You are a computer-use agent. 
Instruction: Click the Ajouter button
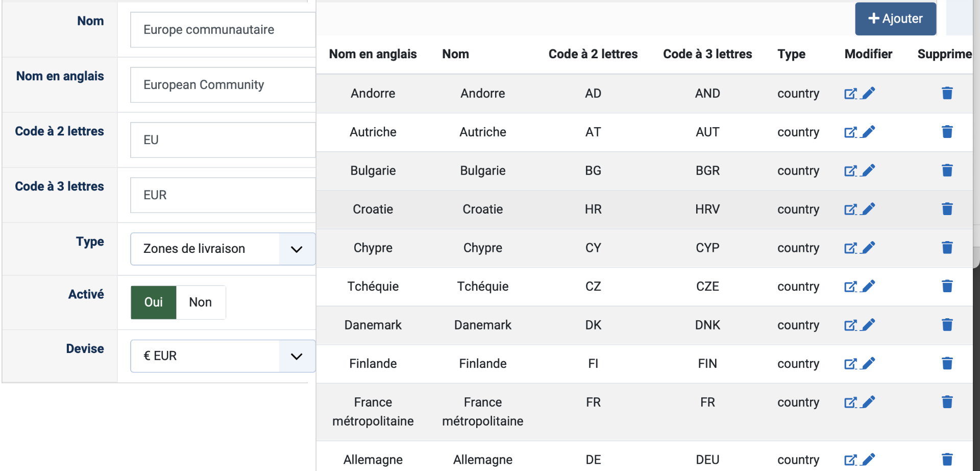(895, 19)
